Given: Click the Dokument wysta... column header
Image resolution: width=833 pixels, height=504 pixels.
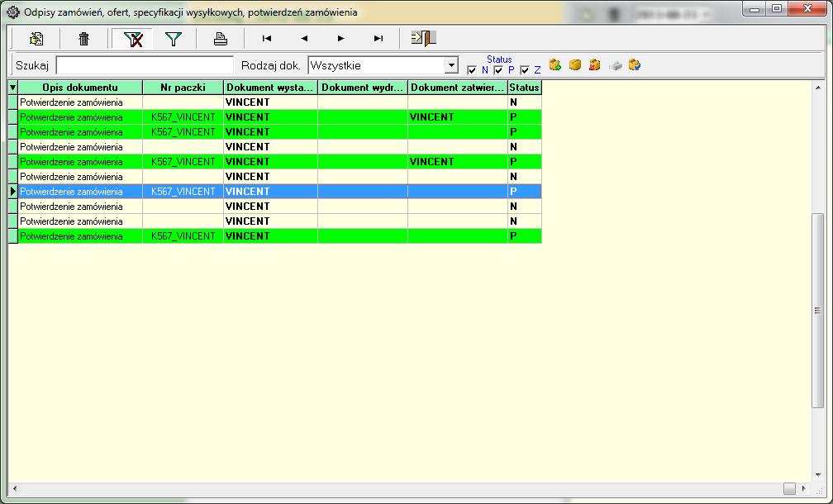Looking at the screenshot, I should click(270, 87).
